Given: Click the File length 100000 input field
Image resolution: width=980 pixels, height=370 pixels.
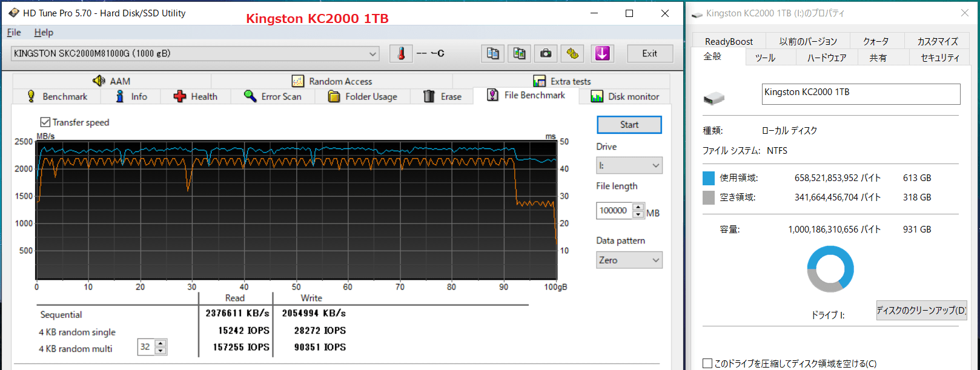Looking at the screenshot, I should [x=614, y=211].
